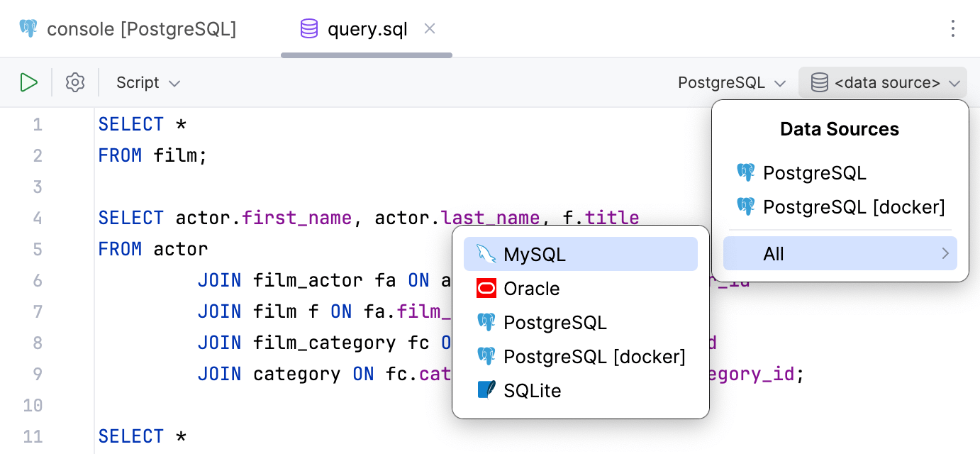This screenshot has width=980, height=454.
Task: Open the PostgreSQL dialect dropdown
Action: coord(730,82)
